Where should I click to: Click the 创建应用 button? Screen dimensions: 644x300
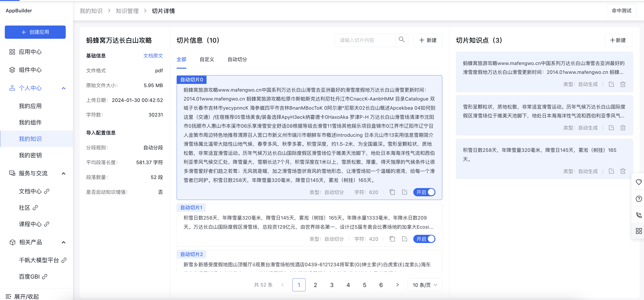pyautogui.click(x=35, y=32)
